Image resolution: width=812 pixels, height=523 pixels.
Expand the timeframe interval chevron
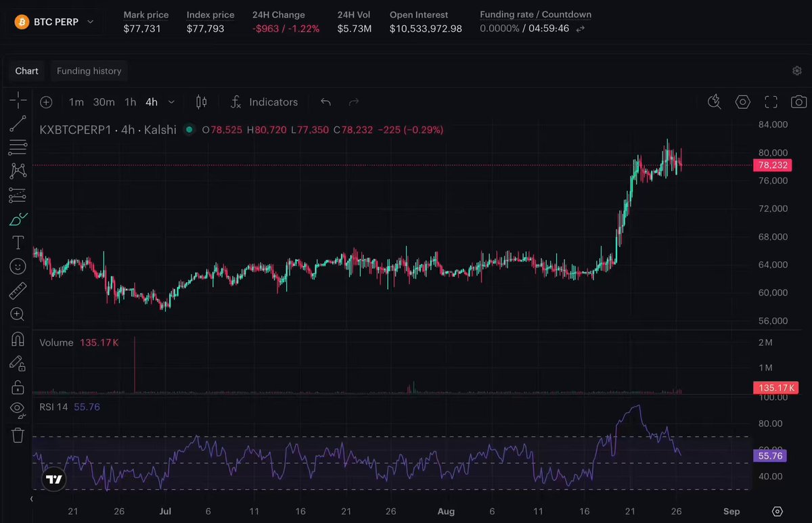[171, 102]
